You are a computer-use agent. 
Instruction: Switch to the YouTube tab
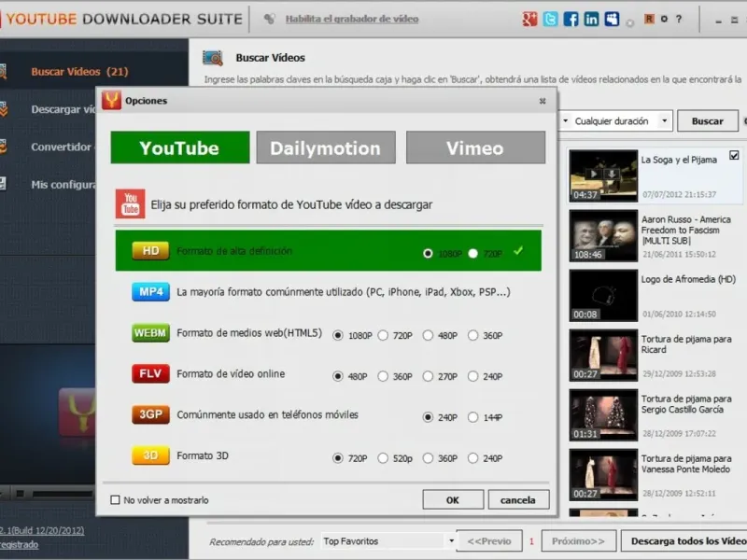180,147
